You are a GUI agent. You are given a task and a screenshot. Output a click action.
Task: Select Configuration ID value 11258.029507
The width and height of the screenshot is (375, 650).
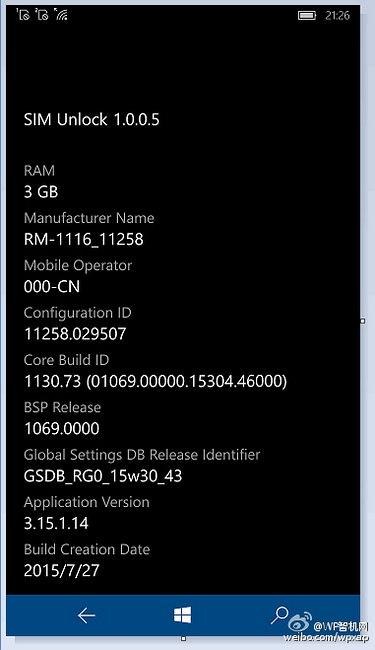pos(75,334)
